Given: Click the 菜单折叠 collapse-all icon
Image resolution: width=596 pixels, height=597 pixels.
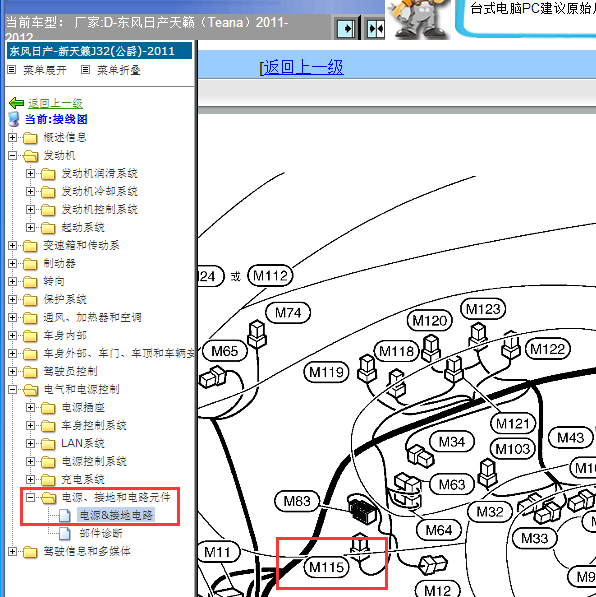Looking at the screenshot, I should [x=86, y=70].
